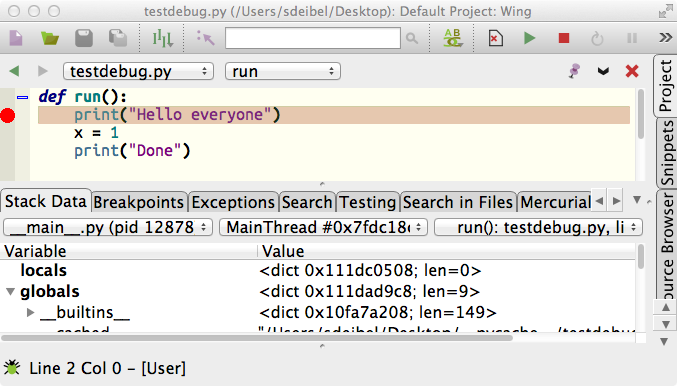
Task: Click the indentation tool icon
Action: (163, 38)
